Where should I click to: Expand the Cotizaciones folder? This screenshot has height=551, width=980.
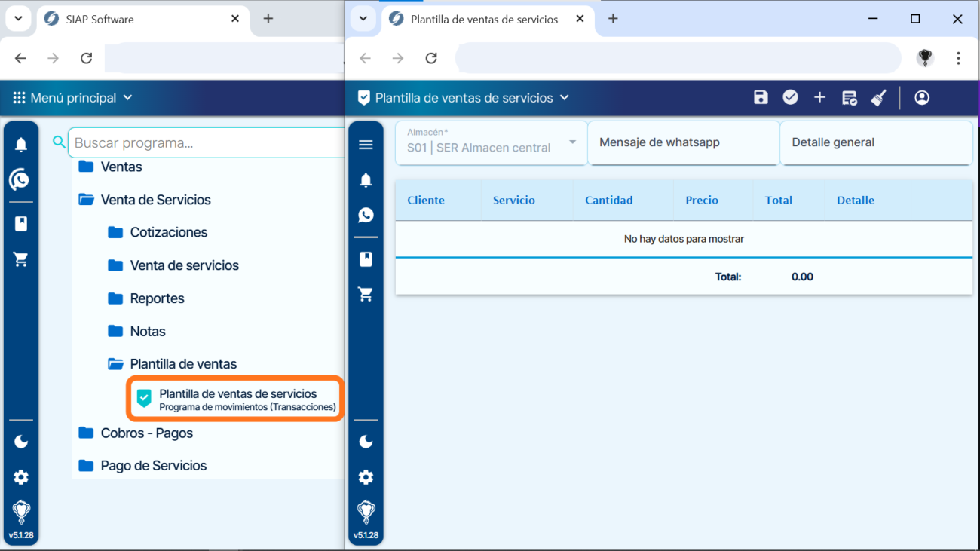point(168,232)
